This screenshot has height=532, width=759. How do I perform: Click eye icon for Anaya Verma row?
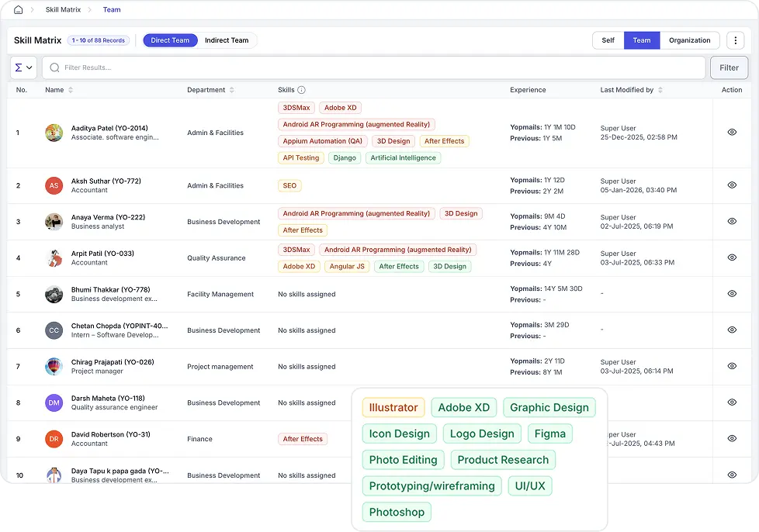[731, 222]
